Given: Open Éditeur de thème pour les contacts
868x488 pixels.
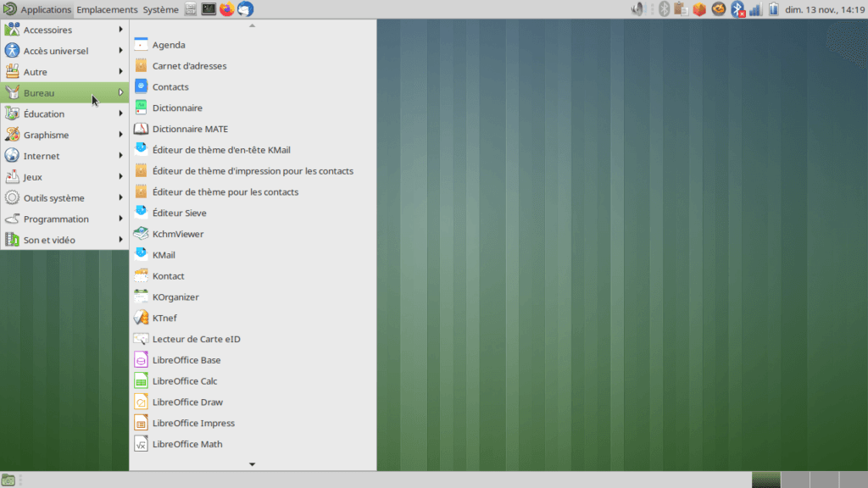Looking at the screenshot, I should (x=253, y=192).
